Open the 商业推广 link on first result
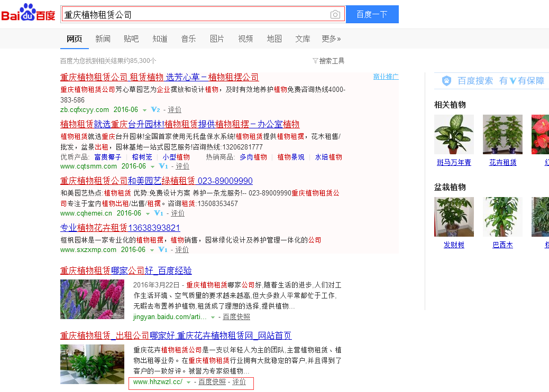This screenshot has width=549, height=392. (x=386, y=77)
